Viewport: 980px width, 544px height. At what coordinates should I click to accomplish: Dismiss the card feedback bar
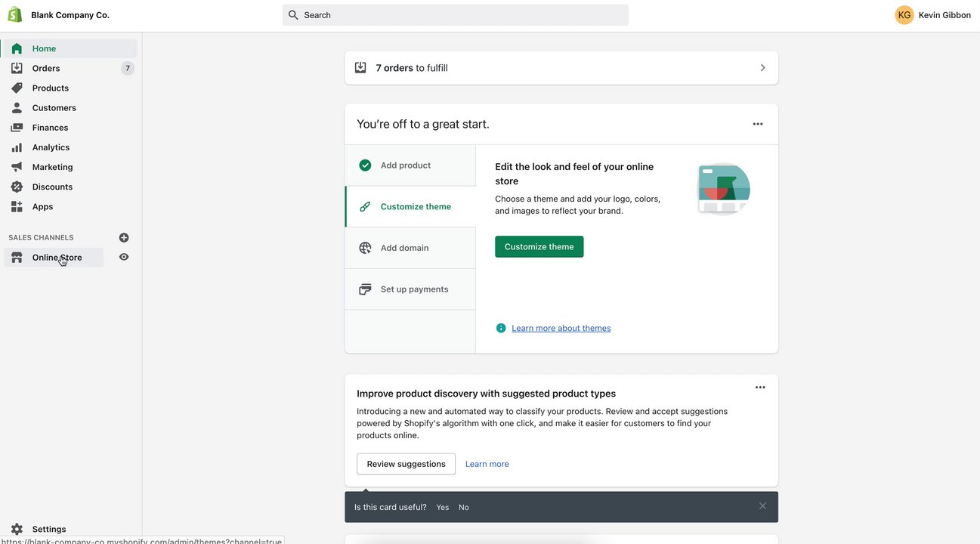[x=762, y=506]
